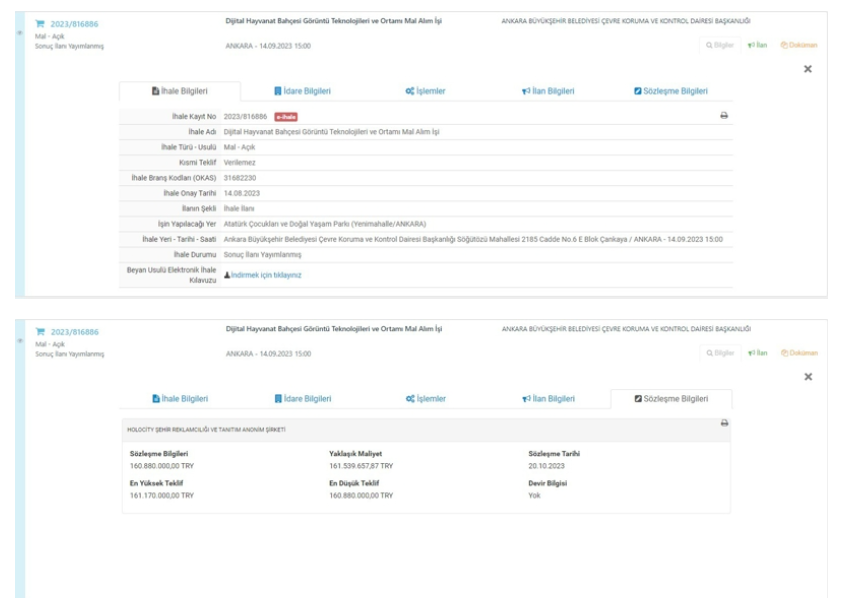Click the Bilgiler button in the top panel
Image resolution: width=843 pixels, height=598 pixels.
click(720, 45)
